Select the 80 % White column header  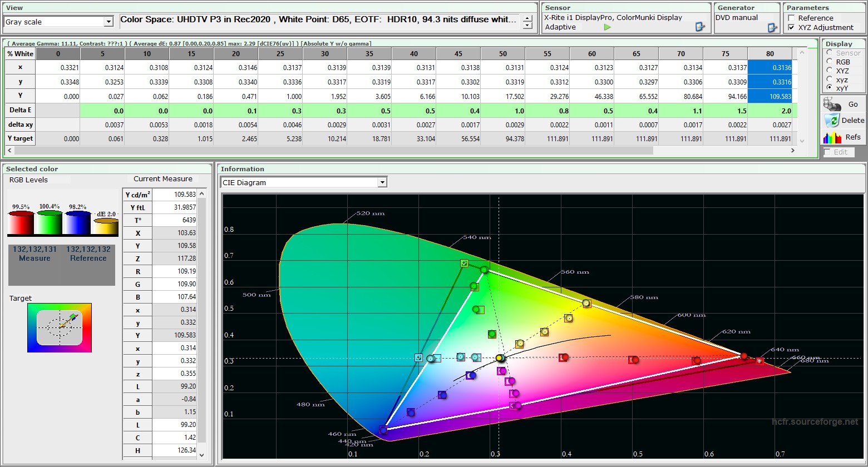pyautogui.click(x=770, y=54)
